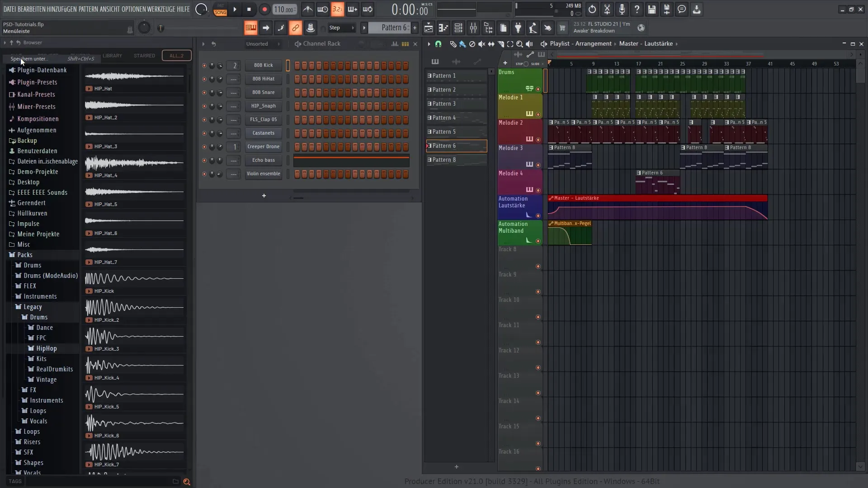Enable loop recording icon

(368, 9)
